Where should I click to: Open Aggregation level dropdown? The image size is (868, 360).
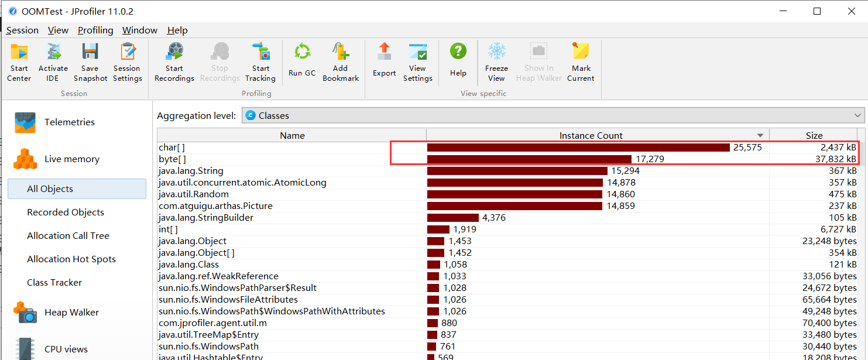553,115
